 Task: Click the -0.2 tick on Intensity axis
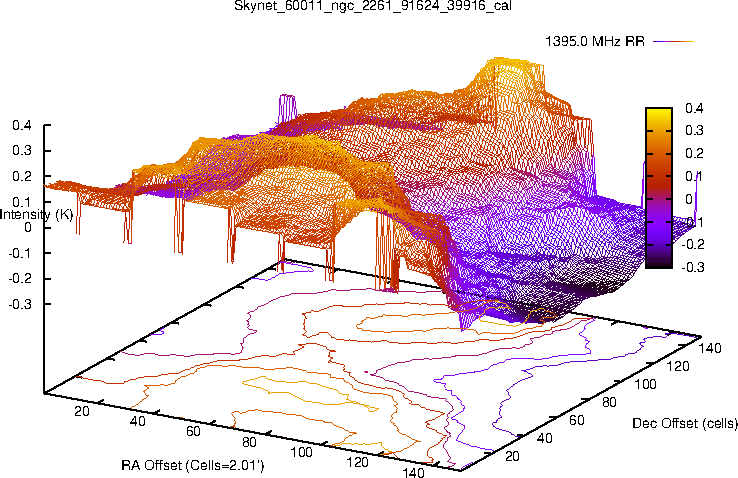point(20,279)
